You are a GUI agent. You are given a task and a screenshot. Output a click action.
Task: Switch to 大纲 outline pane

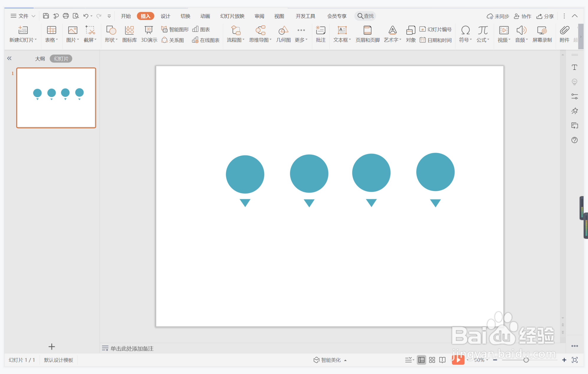40,59
